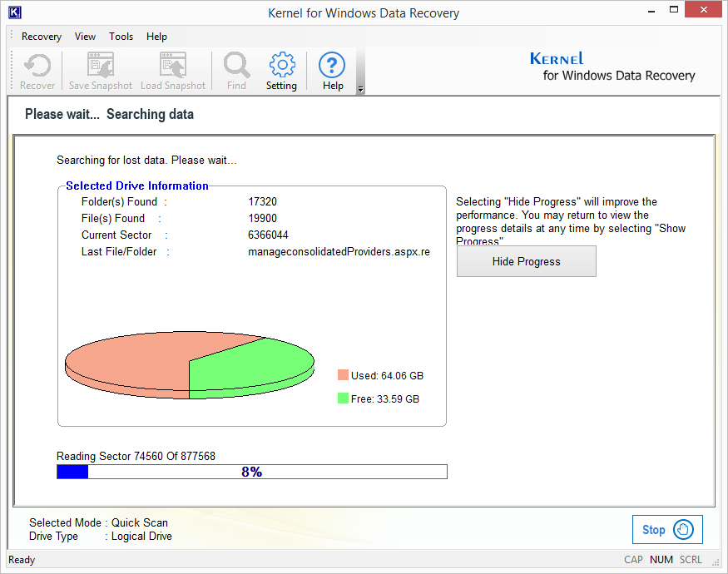
Task: Click the Free 33.59 GB green swatch
Action: [343, 398]
